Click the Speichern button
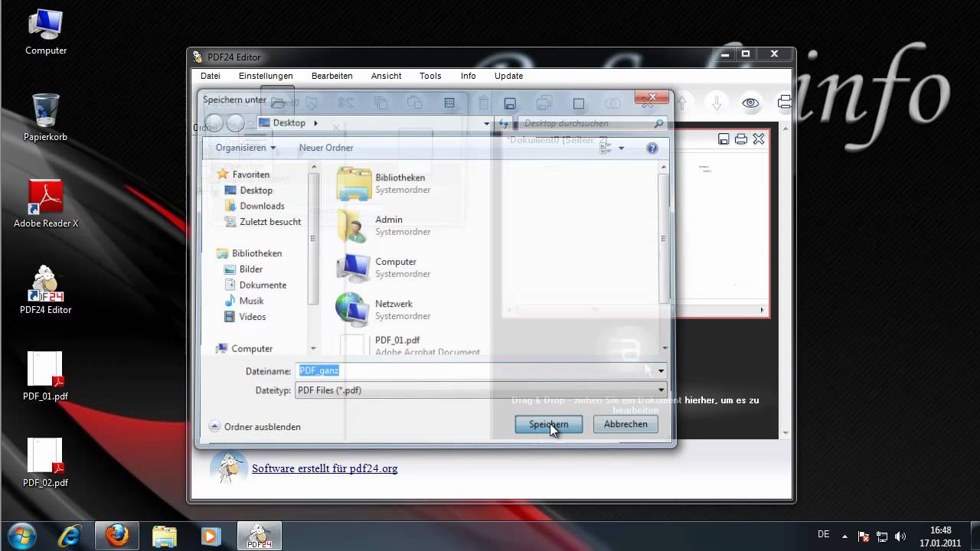This screenshot has width=980, height=551. tap(548, 424)
